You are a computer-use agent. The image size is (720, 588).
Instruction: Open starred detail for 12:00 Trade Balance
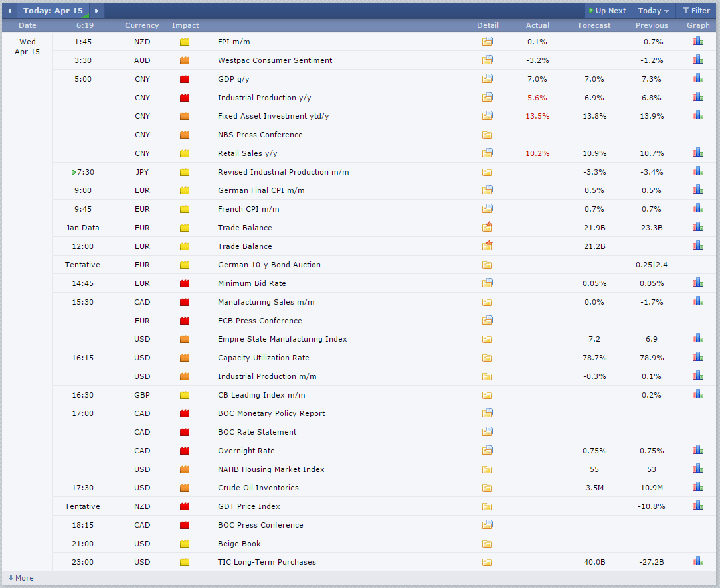tap(487, 246)
